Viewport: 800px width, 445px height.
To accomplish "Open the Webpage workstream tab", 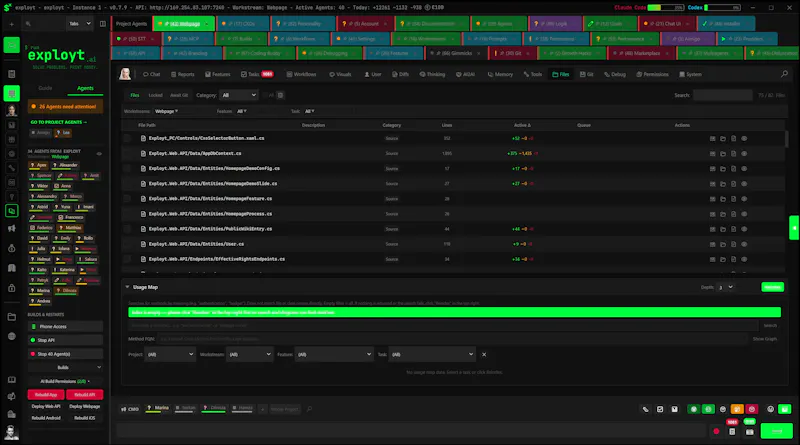I will coord(184,24).
